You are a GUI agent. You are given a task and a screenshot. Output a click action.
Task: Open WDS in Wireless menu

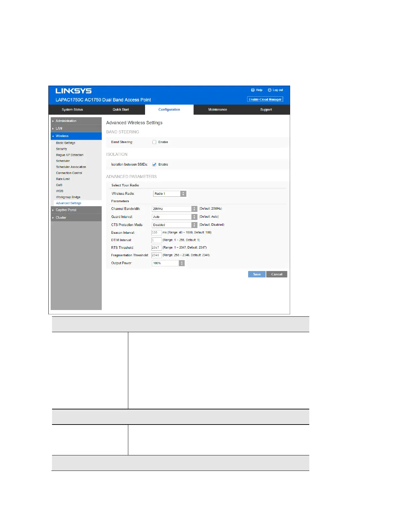pyautogui.click(x=59, y=191)
